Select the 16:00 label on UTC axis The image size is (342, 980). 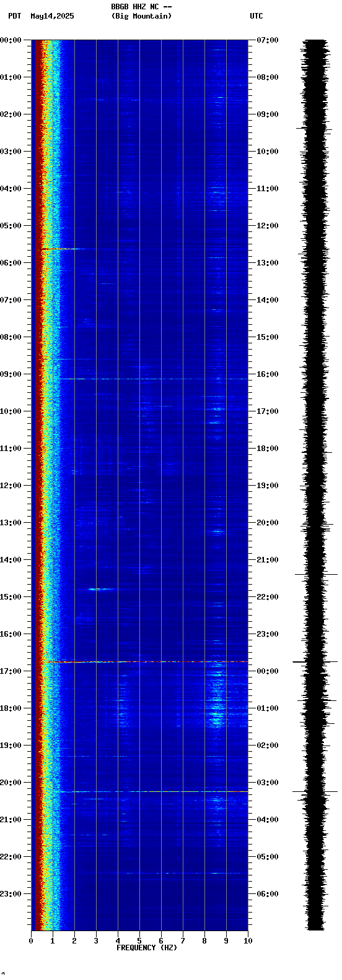click(x=268, y=374)
